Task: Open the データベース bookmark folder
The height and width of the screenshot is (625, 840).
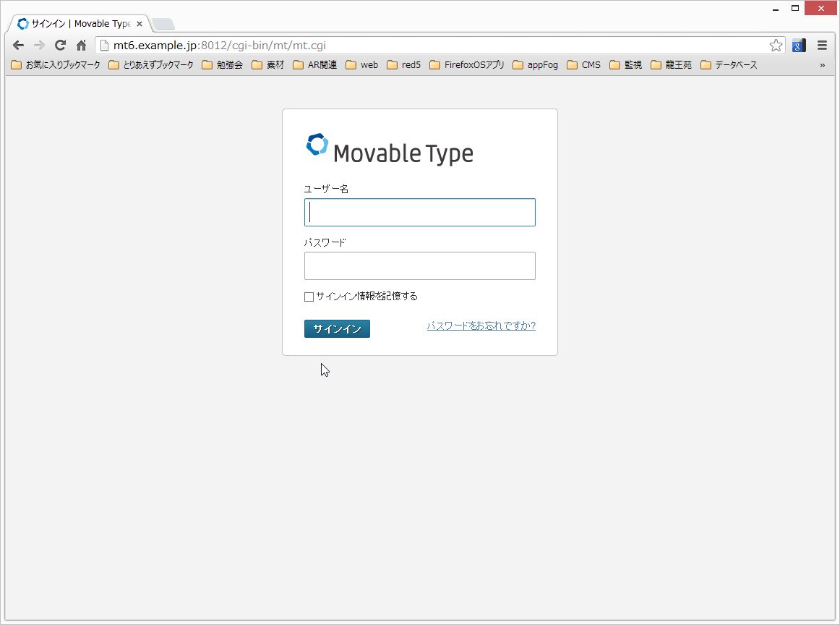Action: click(729, 65)
